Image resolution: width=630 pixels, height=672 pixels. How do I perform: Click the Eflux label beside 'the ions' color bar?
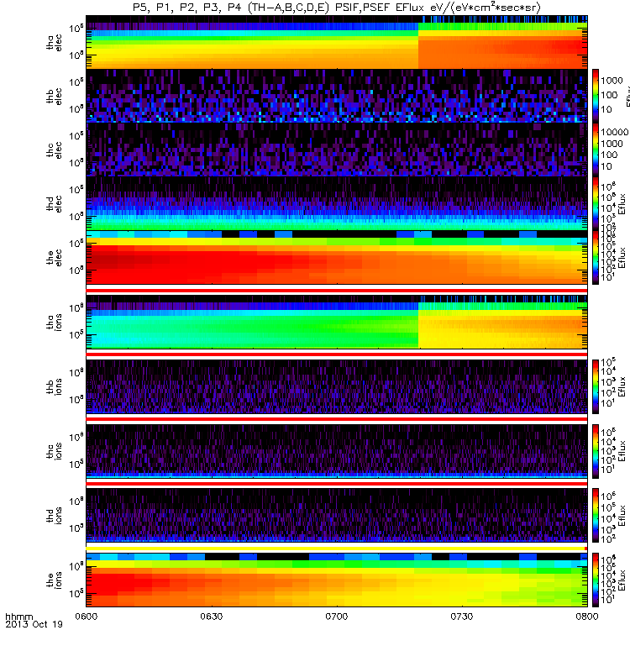(622, 580)
